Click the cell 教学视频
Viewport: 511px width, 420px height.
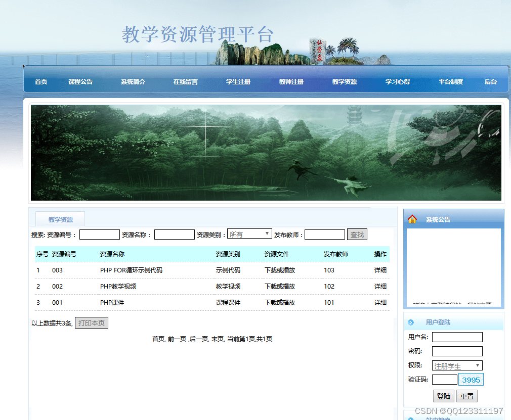pyautogui.click(x=228, y=287)
